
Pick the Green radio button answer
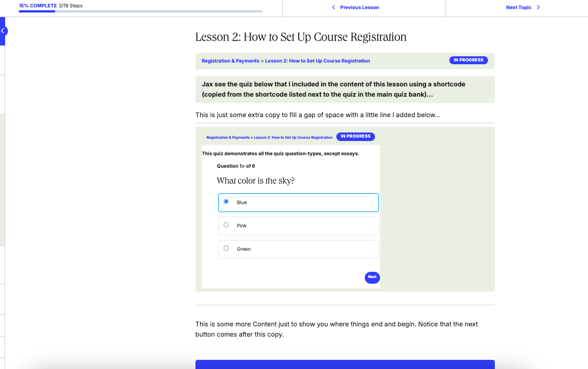[x=226, y=248]
